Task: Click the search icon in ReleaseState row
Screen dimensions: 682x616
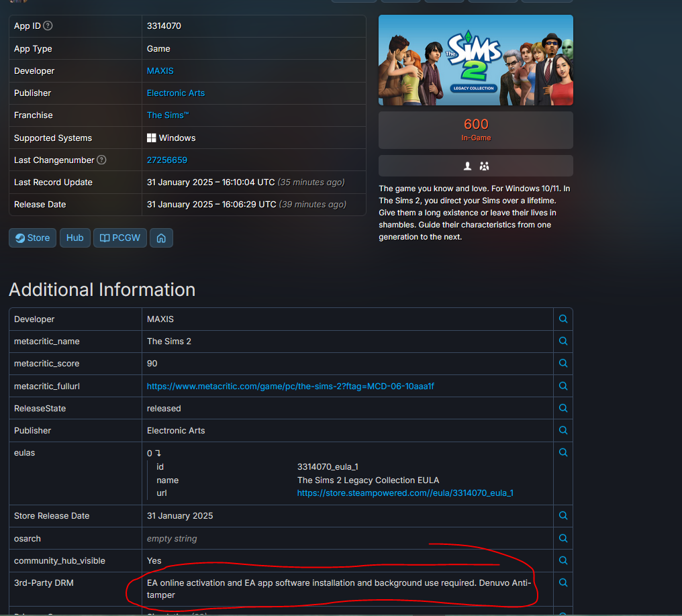Action: click(x=563, y=408)
